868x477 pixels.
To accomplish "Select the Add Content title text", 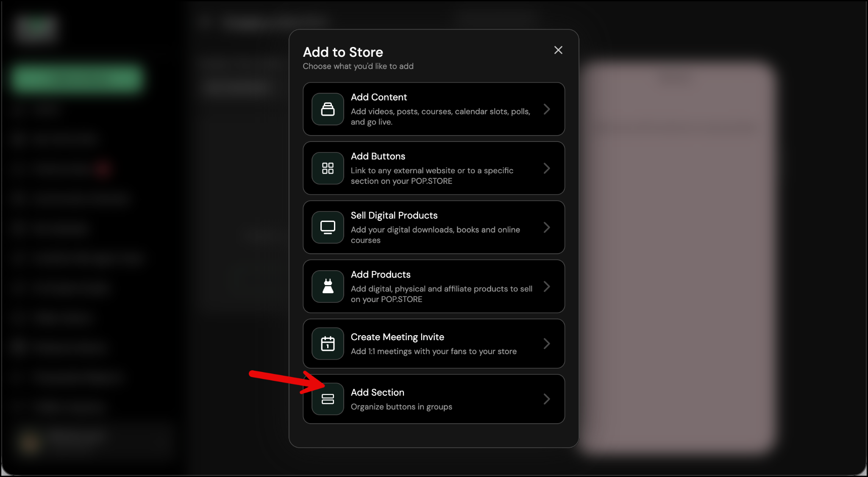I will coord(378,97).
